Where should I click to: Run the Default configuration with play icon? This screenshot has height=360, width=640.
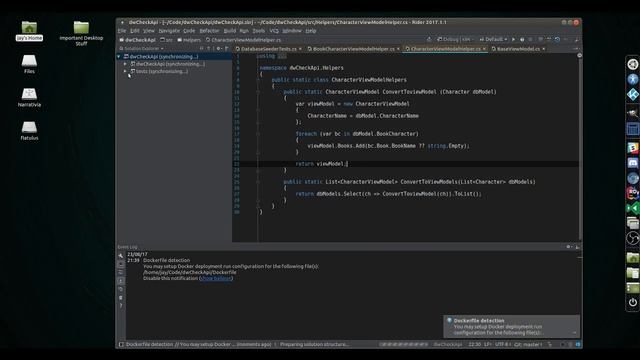(x=513, y=40)
